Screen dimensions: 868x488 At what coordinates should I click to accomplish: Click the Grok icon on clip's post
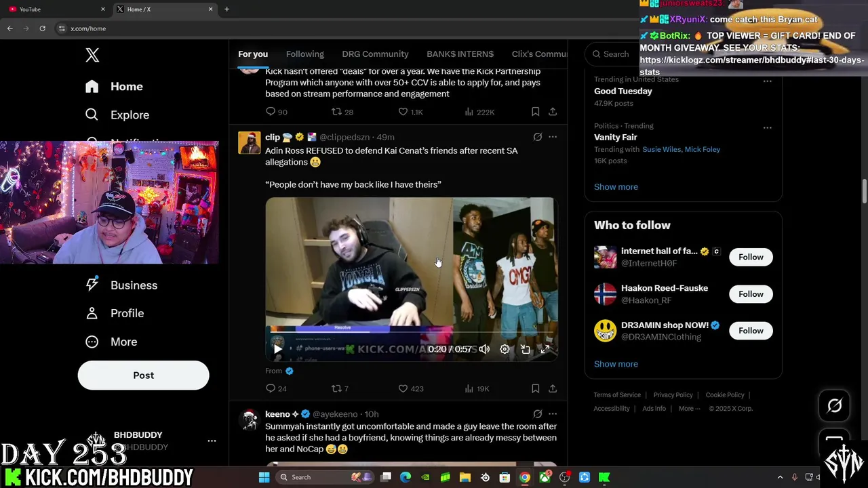click(538, 137)
